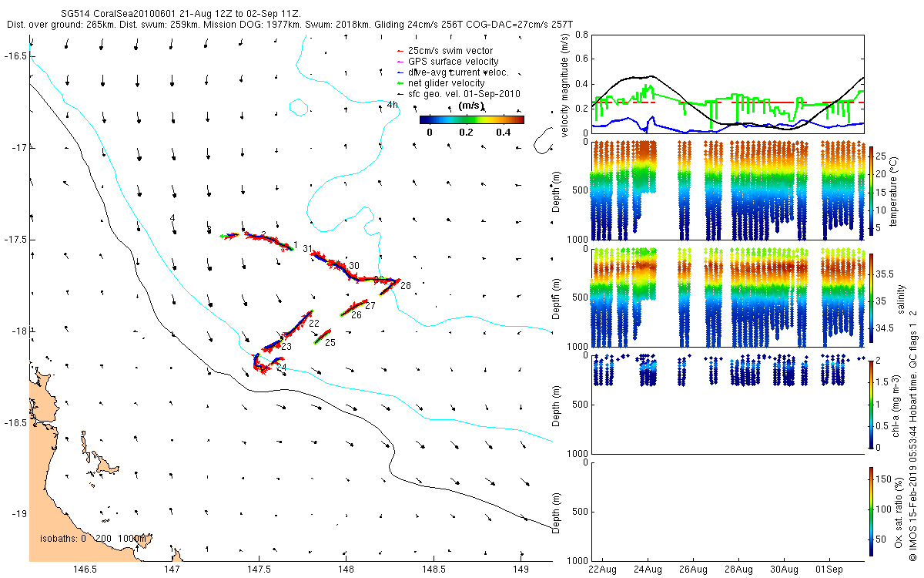Viewport: 924px width, 578px height.
Task: Click the '24Aug' date tick label
Action: [x=647, y=570]
